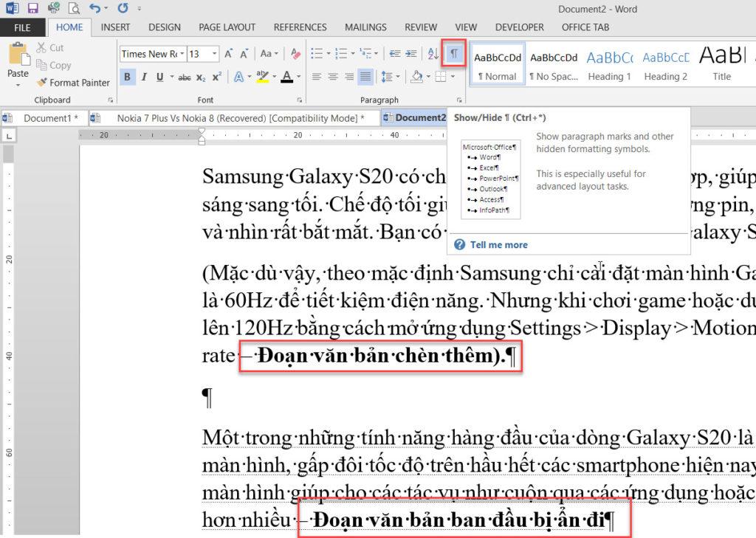756x538 pixels.
Task: Apply yellow text highlight color
Action: (x=263, y=76)
